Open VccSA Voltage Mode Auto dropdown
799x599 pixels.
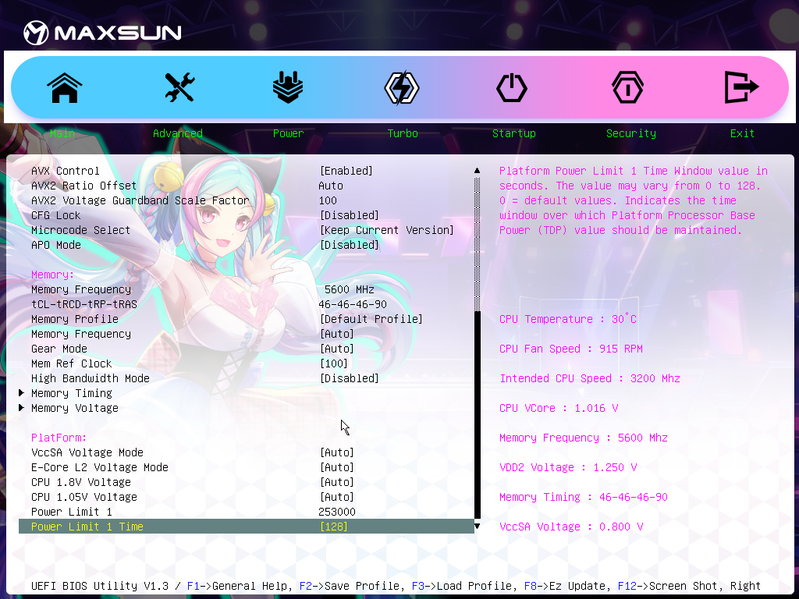[337, 452]
